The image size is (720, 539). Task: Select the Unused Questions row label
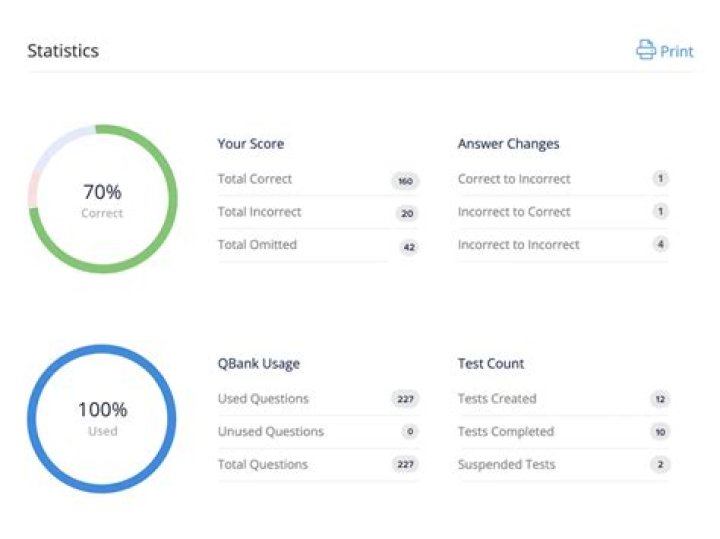(270, 432)
